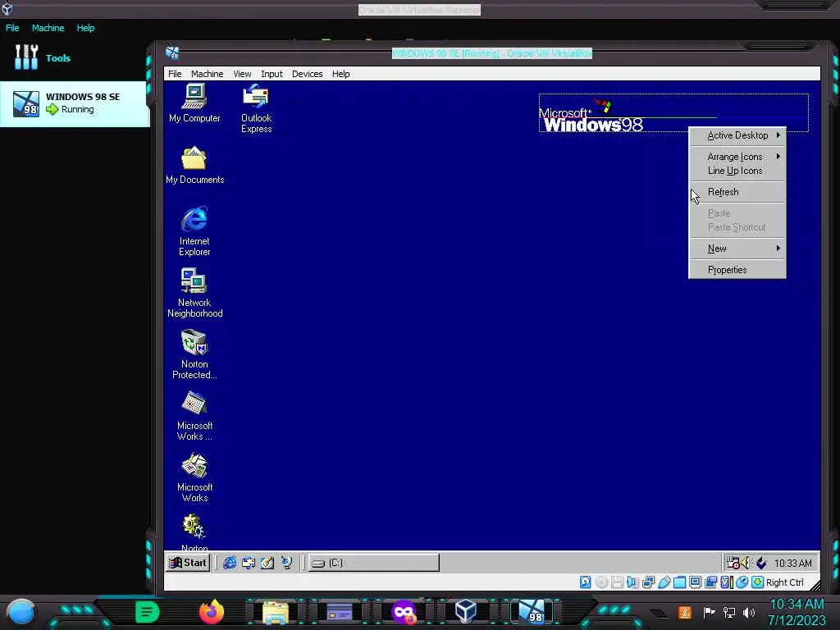Click the Windows 98 Start button
Image resolution: width=840 pixels, height=630 pixels.
(x=188, y=563)
